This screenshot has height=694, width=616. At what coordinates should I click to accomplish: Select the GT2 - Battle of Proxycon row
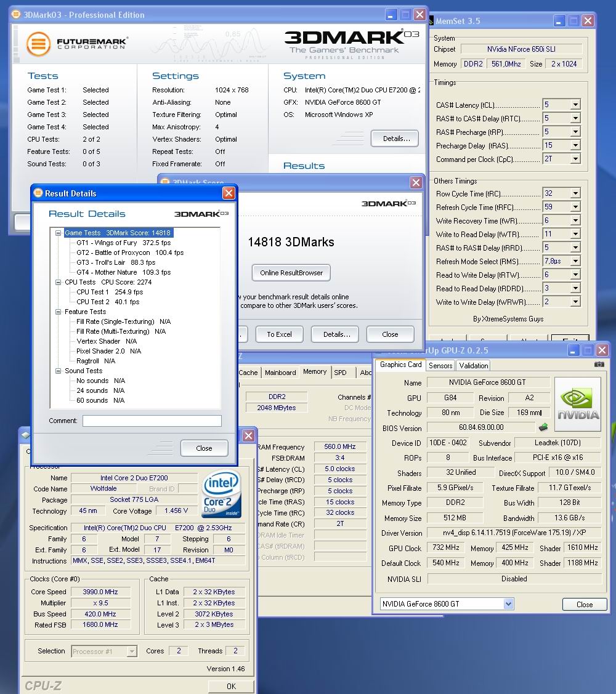[130, 252]
